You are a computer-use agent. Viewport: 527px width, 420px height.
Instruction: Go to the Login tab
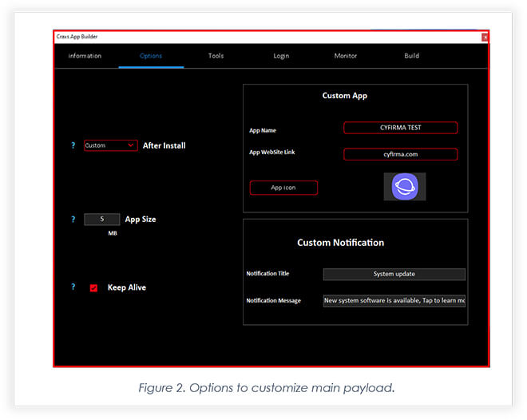[281, 56]
